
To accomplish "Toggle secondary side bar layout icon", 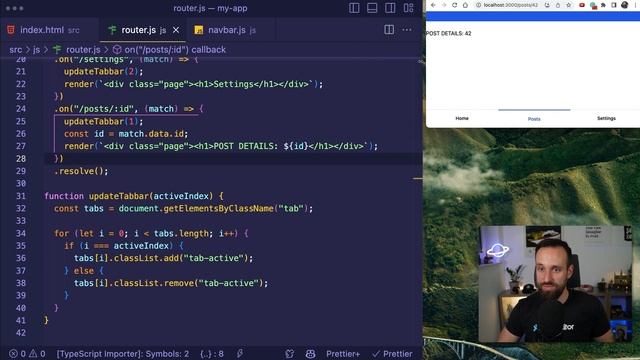I will click(390, 8).
